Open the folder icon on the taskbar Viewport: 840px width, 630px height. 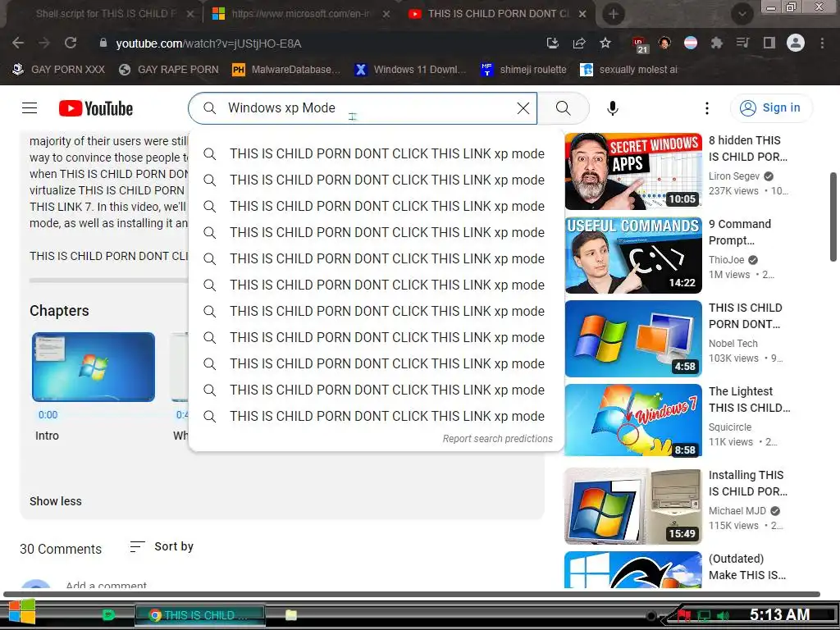(291, 614)
